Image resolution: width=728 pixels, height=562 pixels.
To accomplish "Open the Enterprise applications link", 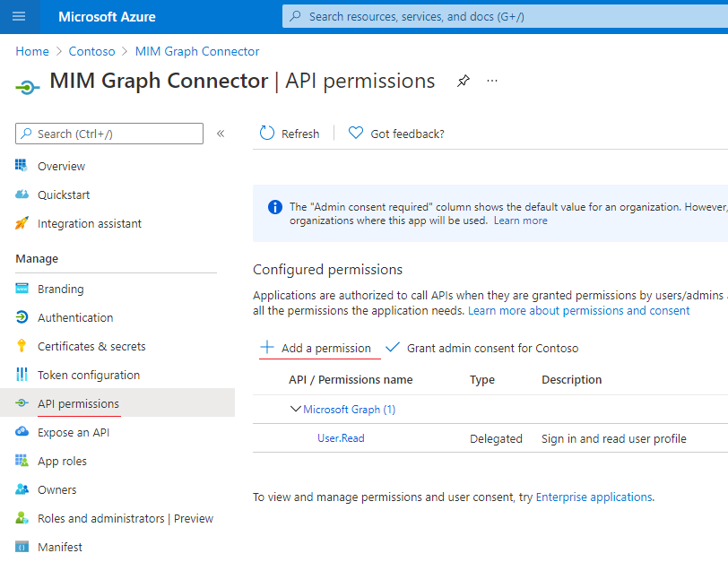I will click(x=594, y=497).
